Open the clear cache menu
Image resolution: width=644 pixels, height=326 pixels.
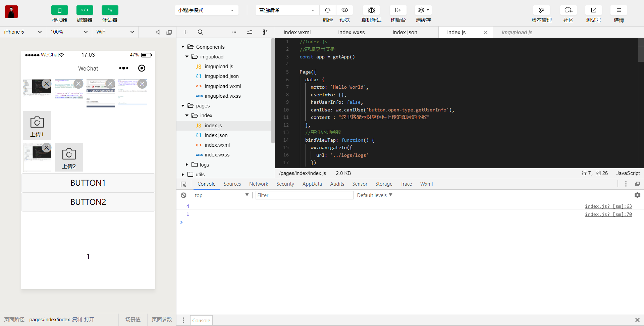[x=423, y=10]
